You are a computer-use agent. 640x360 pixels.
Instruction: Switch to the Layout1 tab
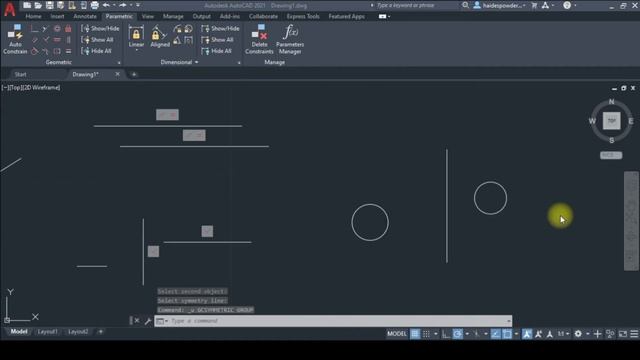pos(47,332)
